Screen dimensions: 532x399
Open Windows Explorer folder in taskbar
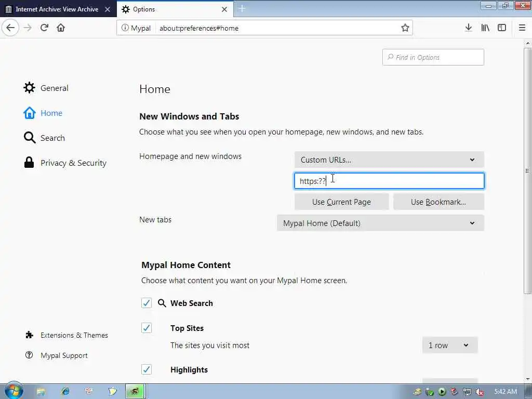point(41,392)
